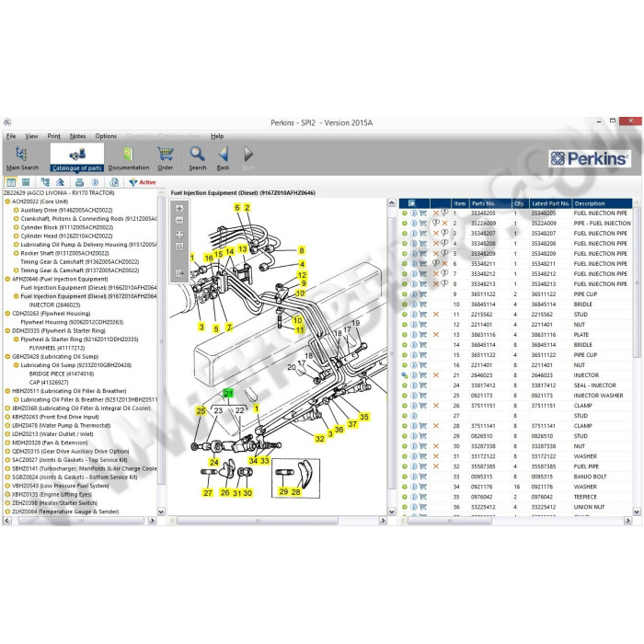Click the UNION NUT description cell
This screenshot has width=644, height=644.
tap(589, 507)
